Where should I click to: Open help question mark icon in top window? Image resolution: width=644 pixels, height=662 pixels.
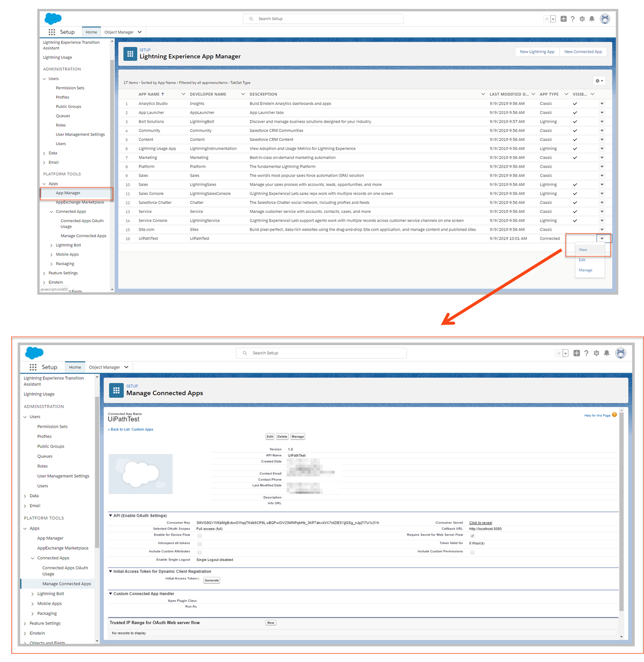(x=573, y=19)
